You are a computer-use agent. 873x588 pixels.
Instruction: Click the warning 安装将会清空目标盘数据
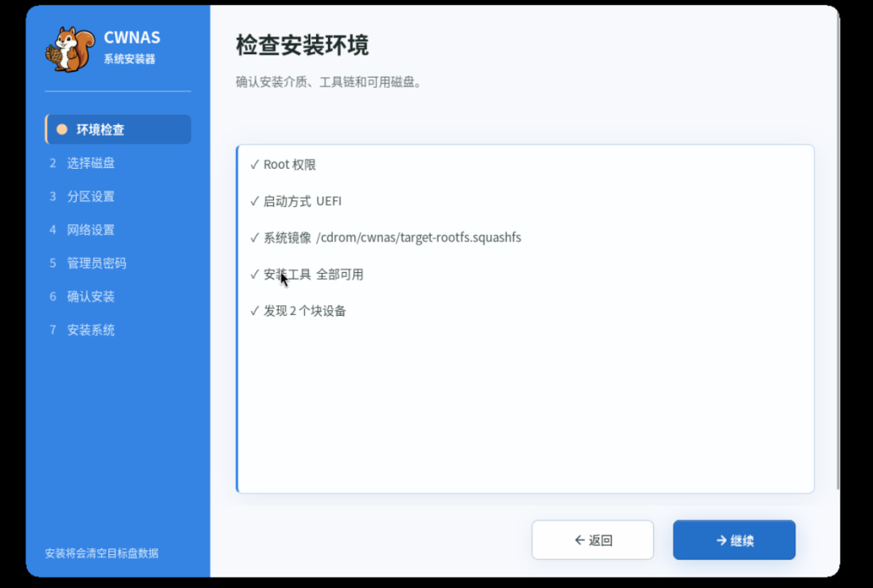102,553
